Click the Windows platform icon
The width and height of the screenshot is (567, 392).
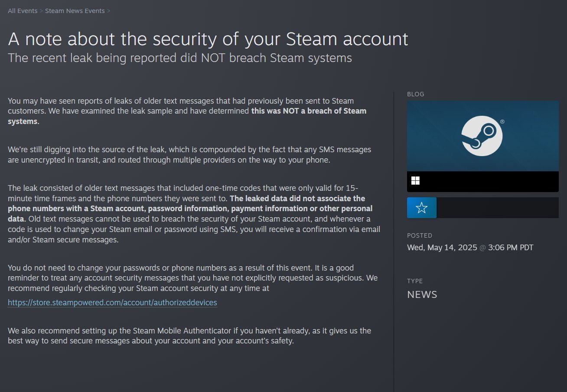pos(415,181)
